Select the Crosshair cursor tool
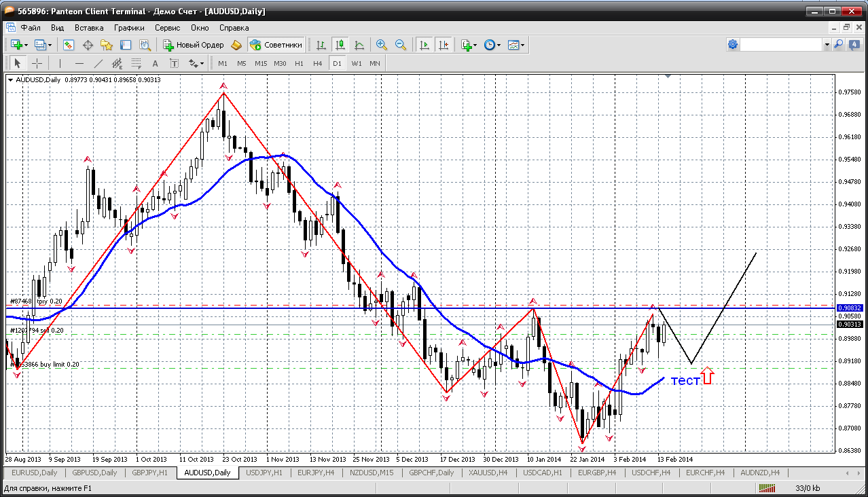 pyautogui.click(x=37, y=63)
